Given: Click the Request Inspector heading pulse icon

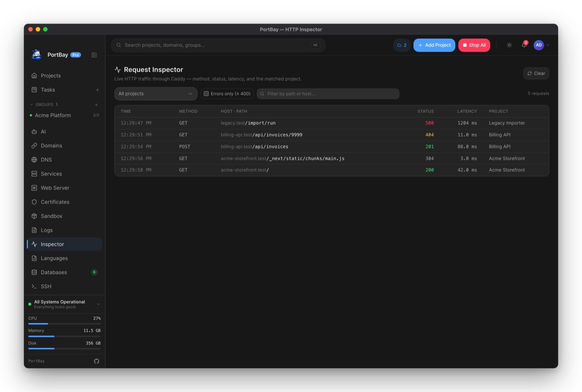Looking at the screenshot, I should coord(117,69).
